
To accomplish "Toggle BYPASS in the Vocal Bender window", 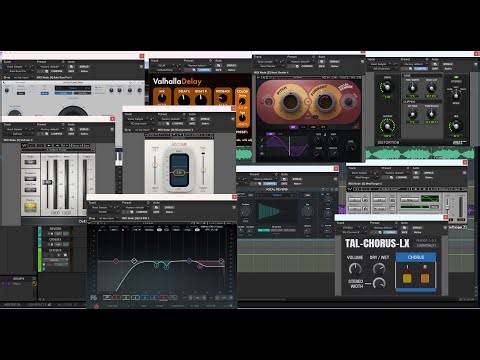I will coord(334,61).
